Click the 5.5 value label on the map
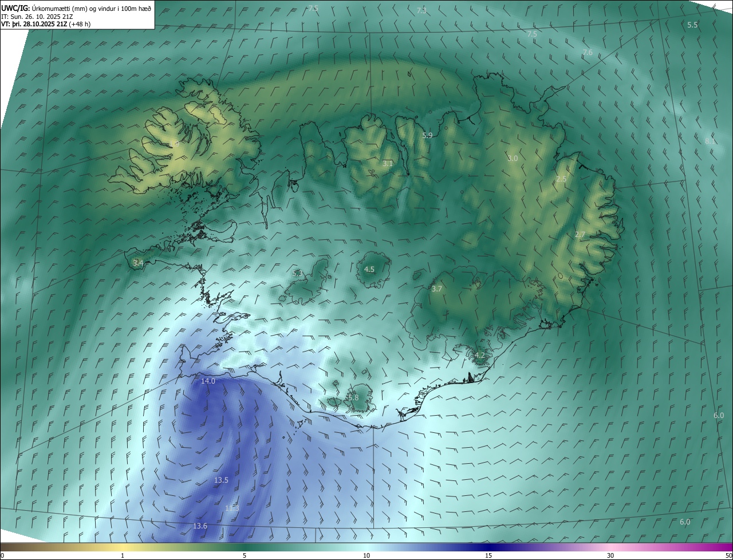733x560 pixels. 692,25
